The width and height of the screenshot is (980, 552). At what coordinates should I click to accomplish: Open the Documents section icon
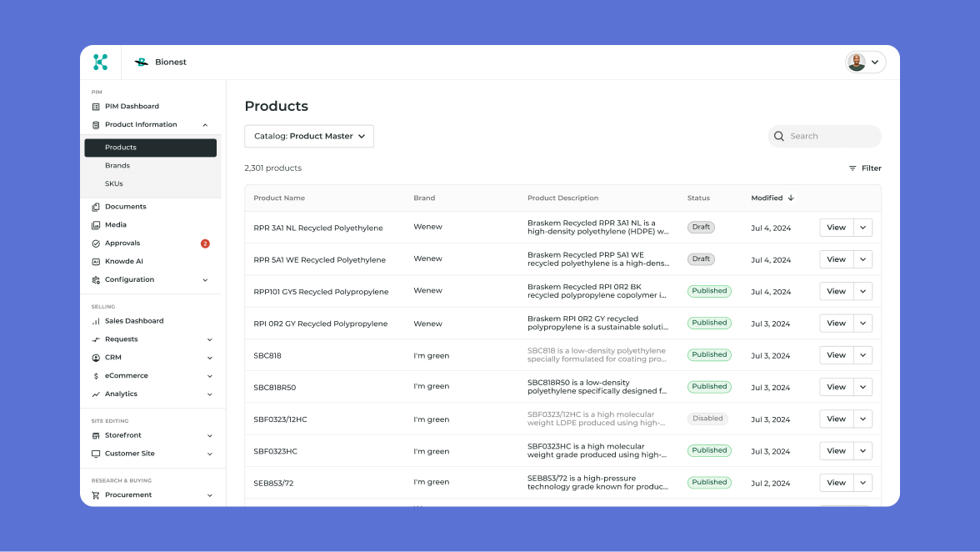coord(96,207)
